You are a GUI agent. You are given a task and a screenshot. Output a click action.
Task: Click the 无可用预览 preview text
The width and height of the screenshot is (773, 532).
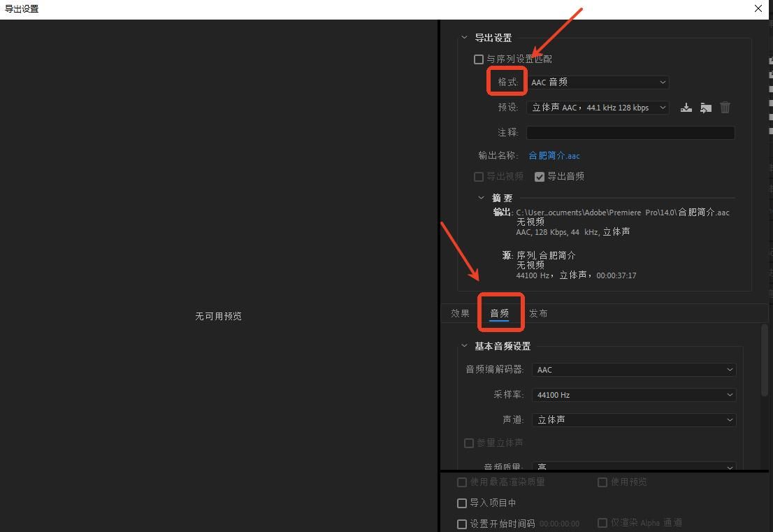pyautogui.click(x=218, y=316)
